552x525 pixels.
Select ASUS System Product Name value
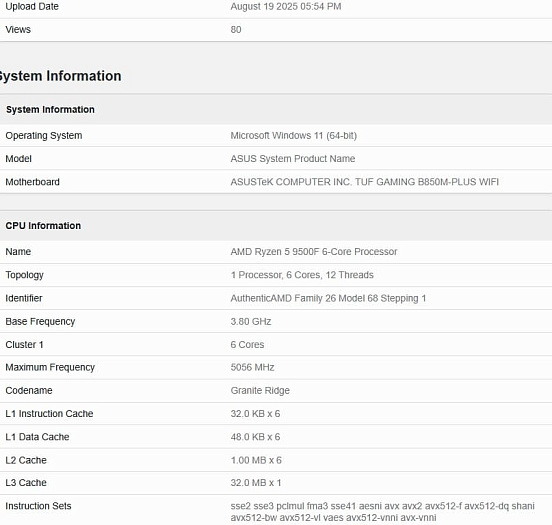click(x=293, y=159)
